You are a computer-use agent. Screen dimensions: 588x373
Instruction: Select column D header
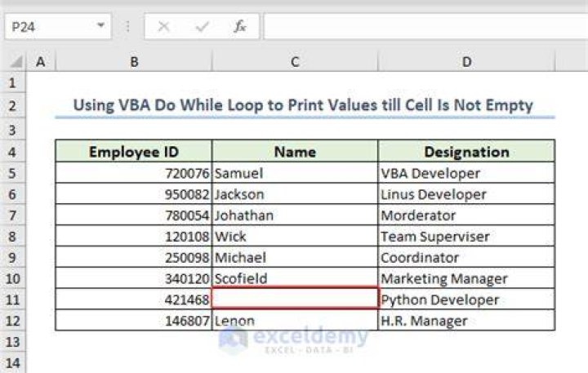coord(466,61)
